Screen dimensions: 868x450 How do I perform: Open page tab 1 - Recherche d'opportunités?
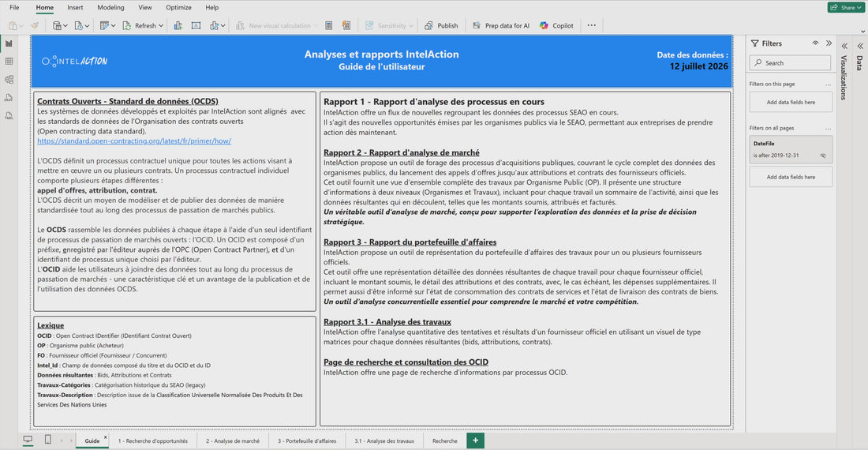153,441
